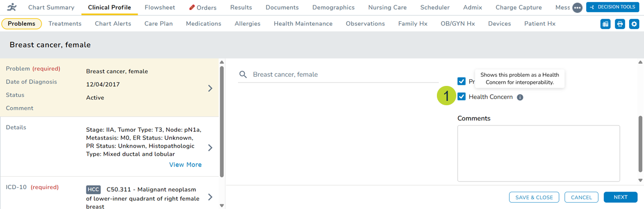644x209 pixels.
Task: Expand the Problem section chevron
Action: click(210, 88)
